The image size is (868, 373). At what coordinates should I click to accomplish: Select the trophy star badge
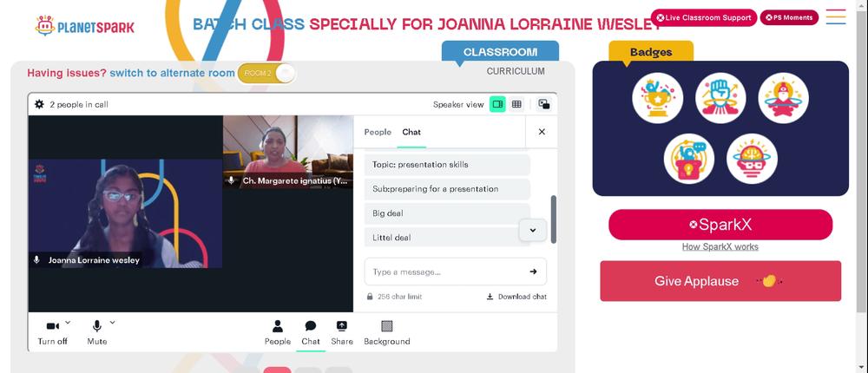[657, 99]
